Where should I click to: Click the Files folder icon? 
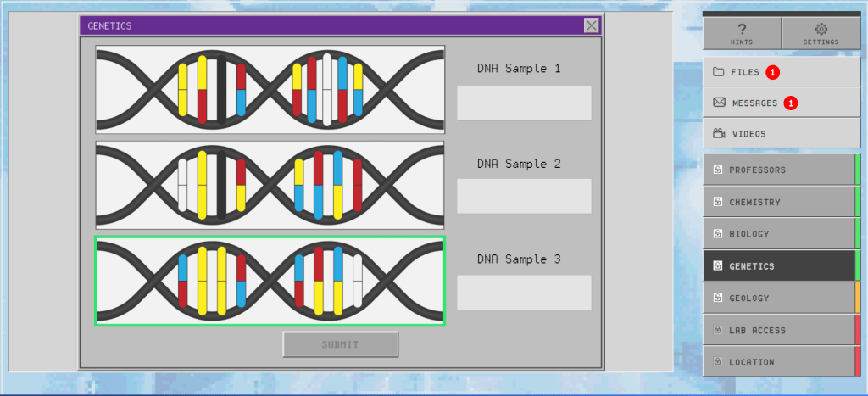coord(718,72)
